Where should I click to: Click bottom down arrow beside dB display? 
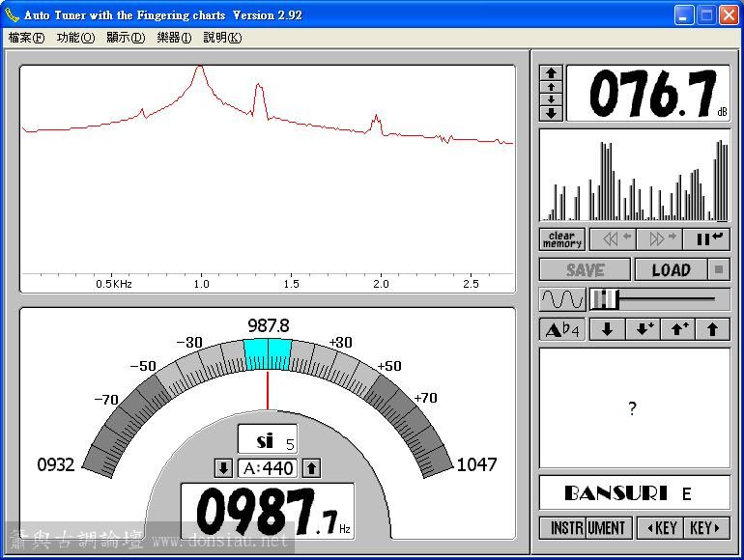(551, 113)
